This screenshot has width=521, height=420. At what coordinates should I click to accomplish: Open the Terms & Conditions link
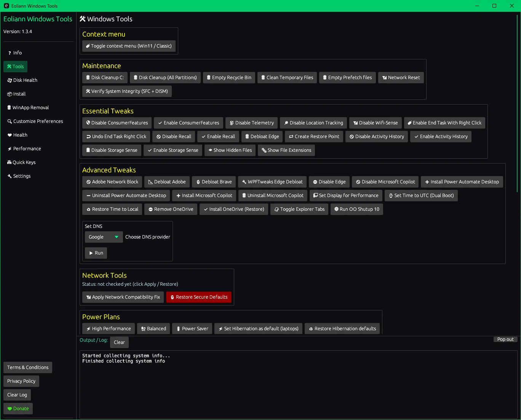[x=28, y=367]
